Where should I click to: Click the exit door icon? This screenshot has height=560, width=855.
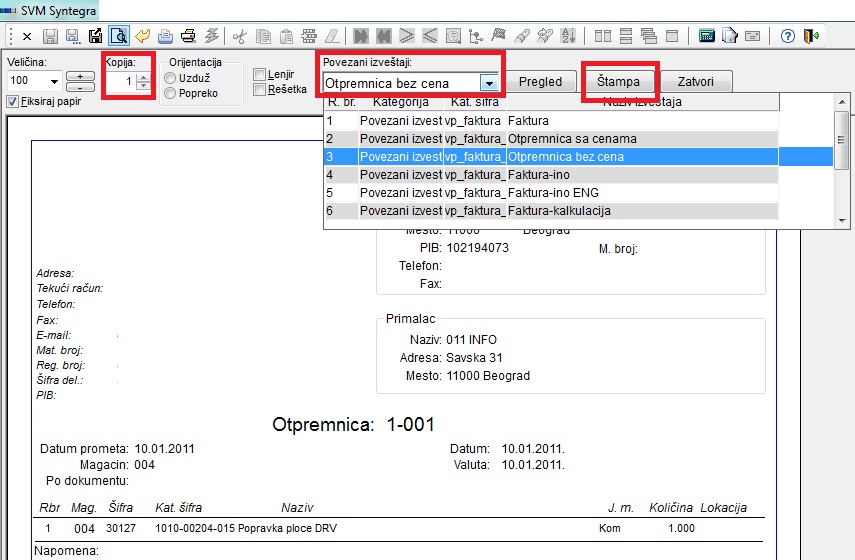811,36
